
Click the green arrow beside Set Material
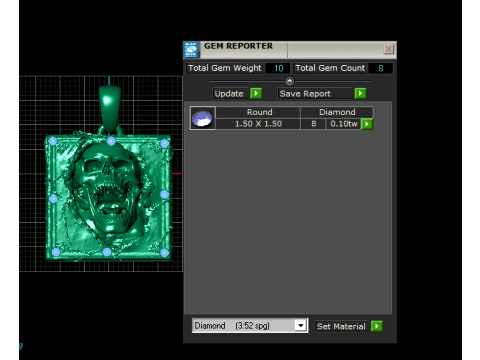pos(377,326)
